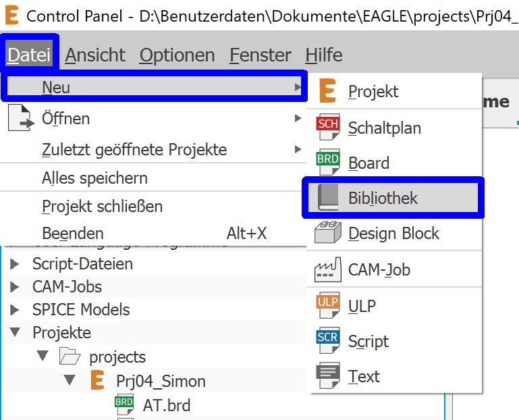The image size is (519, 420).
Task: Click the Text document icon
Action: pos(328,376)
